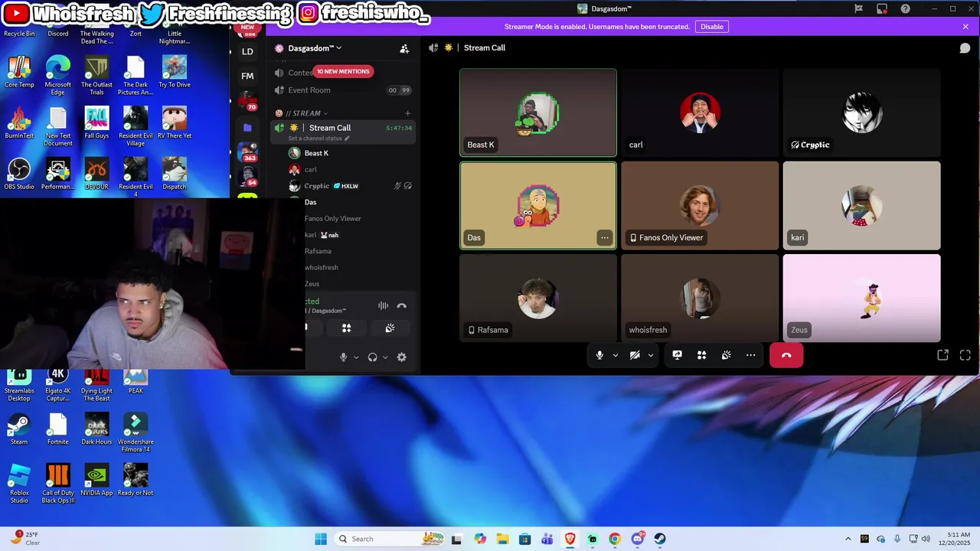The height and width of the screenshot is (551, 980).
Task: Focus kari video tile
Action: [x=861, y=205]
